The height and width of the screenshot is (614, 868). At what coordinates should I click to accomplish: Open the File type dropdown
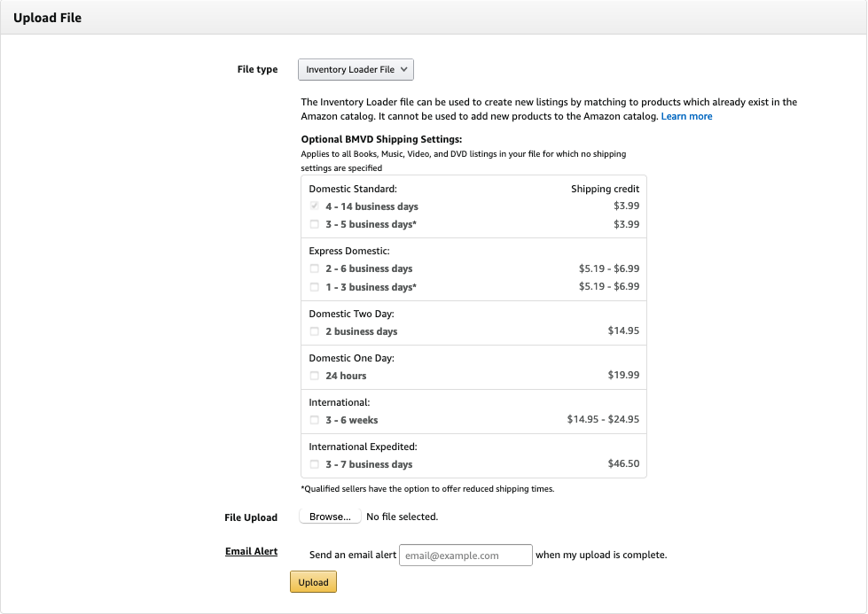pyautogui.click(x=356, y=69)
